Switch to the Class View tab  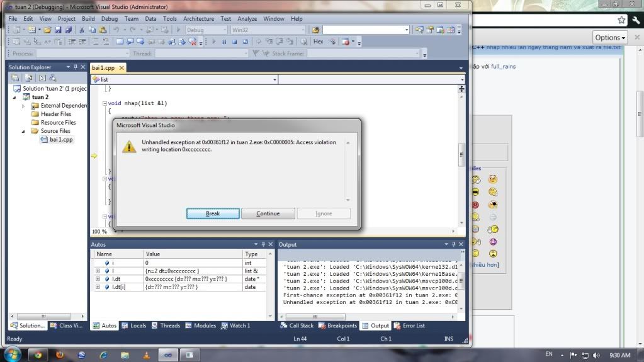point(66,325)
